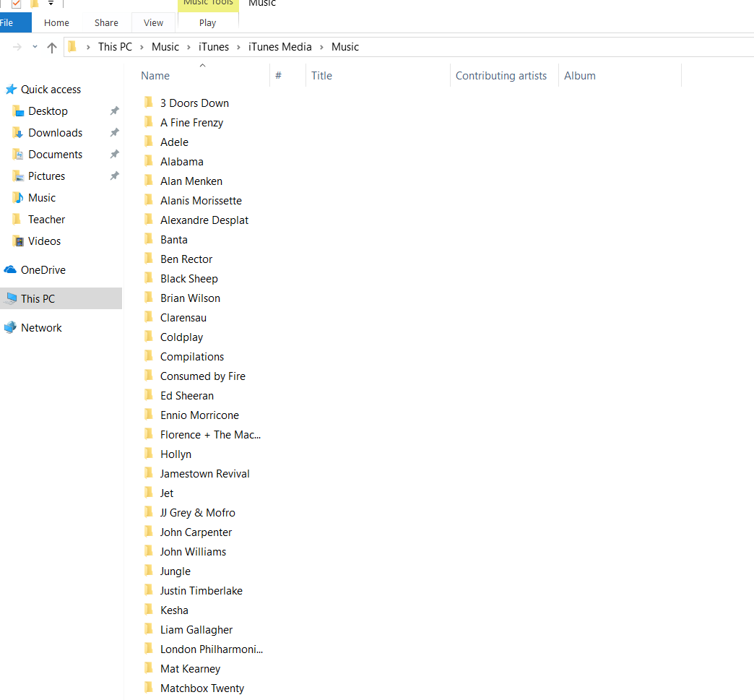The image size is (754, 700).
Task: Click the Music breadcrumb after This PC
Action: [x=165, y=47]
